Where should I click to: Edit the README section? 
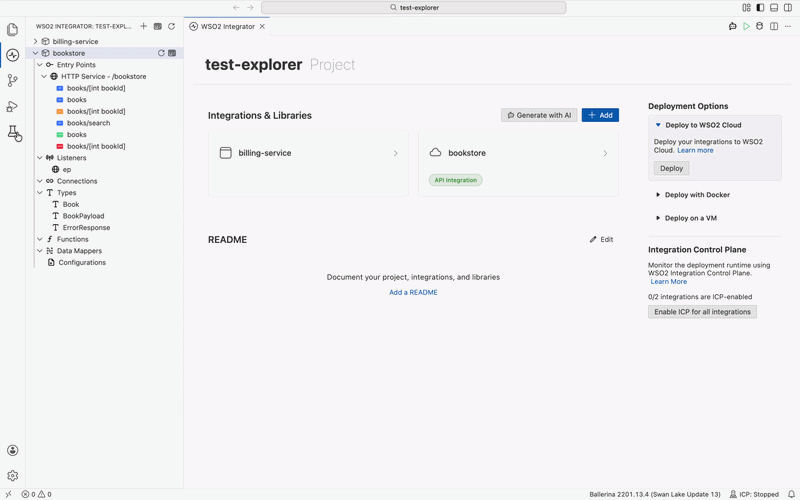[602, 239]
